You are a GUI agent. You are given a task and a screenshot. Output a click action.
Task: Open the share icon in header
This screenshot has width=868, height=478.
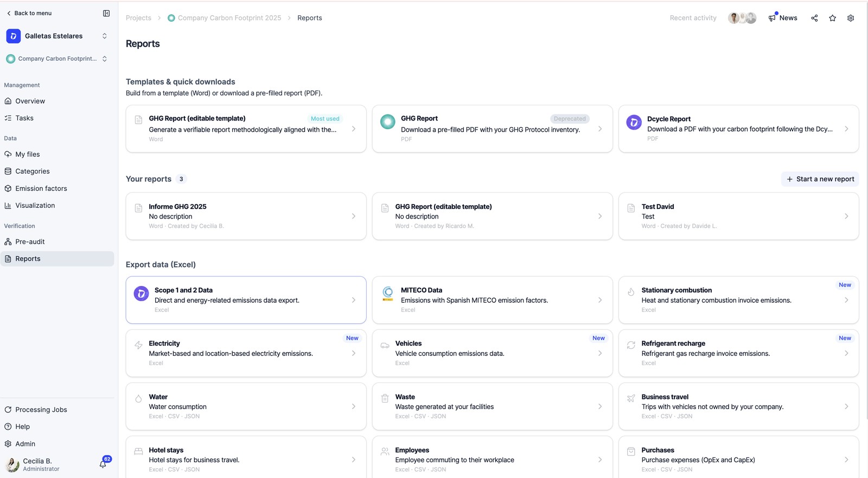814,18
